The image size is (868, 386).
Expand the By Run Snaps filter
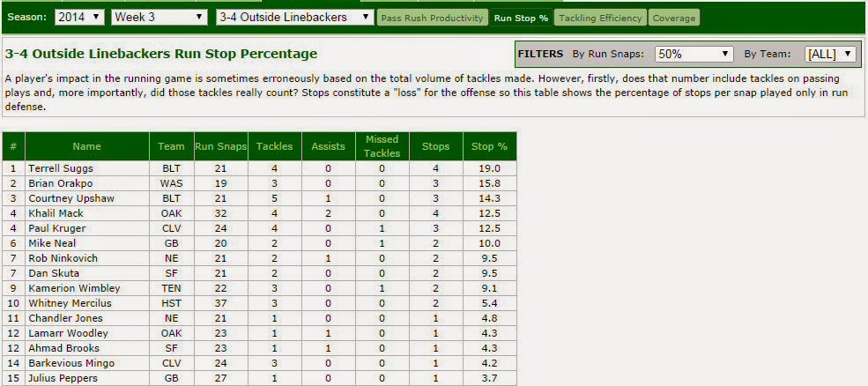[x=694, y=55]
